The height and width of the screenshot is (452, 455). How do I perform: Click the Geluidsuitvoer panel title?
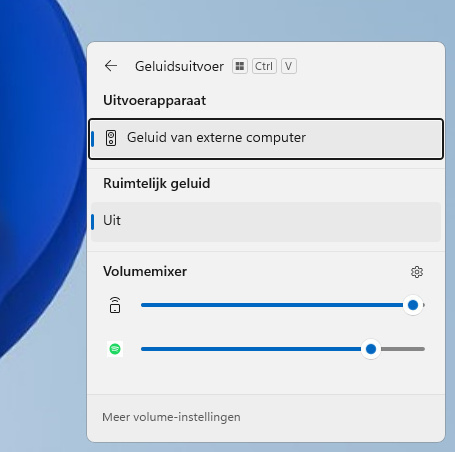tap(179, 66)
